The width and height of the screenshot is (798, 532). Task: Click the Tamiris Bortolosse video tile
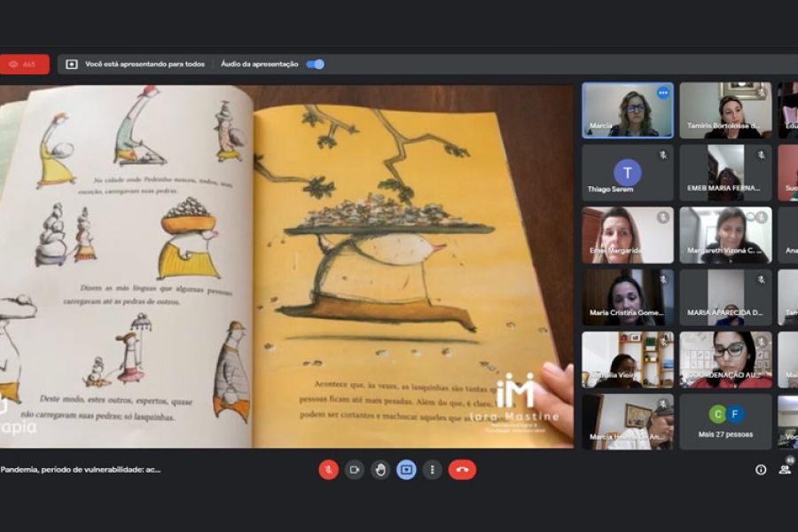point(725,110)
